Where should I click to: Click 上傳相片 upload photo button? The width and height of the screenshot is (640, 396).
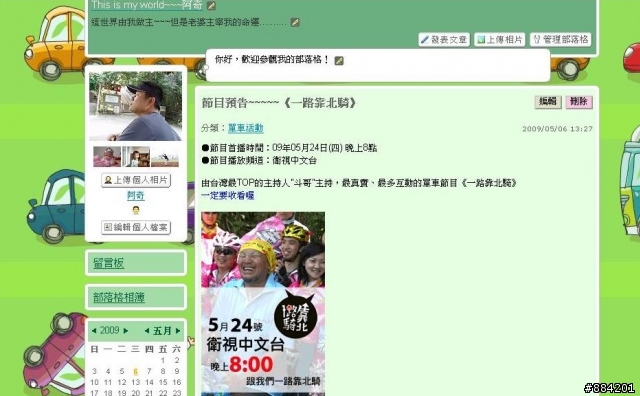point(500,40)
